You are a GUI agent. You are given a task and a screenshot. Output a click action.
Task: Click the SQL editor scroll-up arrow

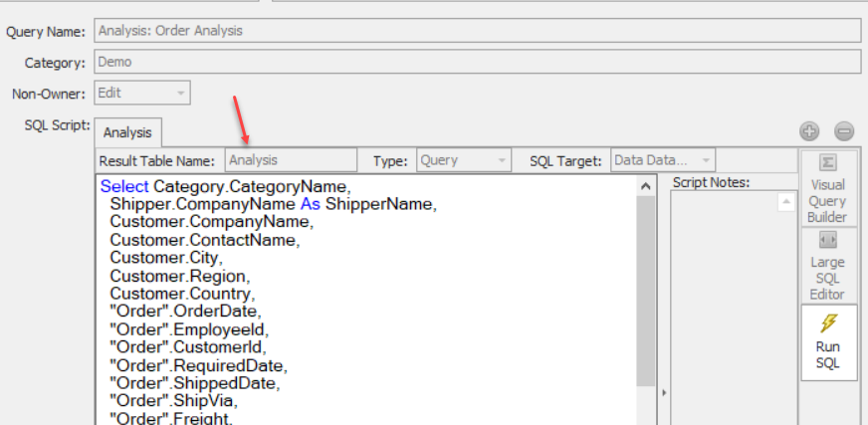[645, 186]
